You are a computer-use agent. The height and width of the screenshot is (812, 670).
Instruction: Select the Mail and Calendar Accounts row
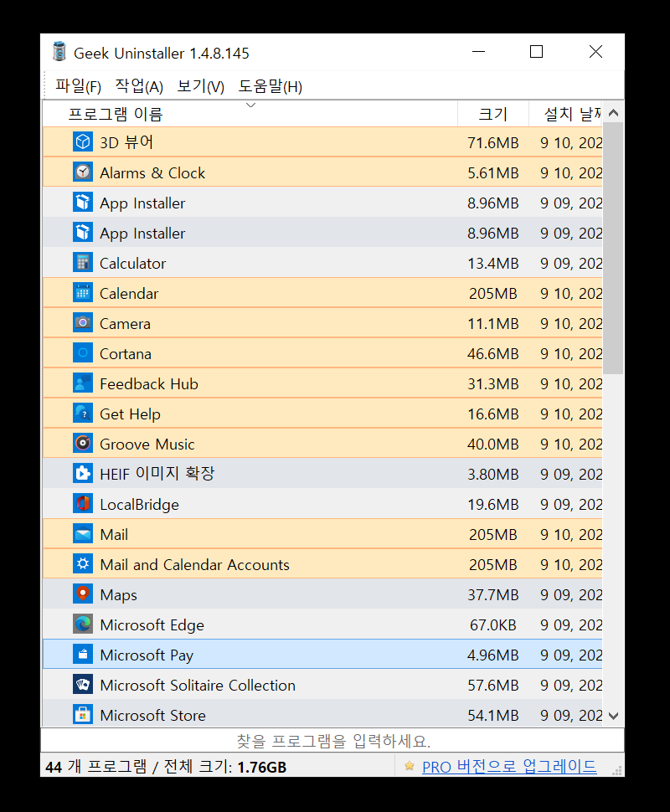pyautogui.click(x=322, y=563)
